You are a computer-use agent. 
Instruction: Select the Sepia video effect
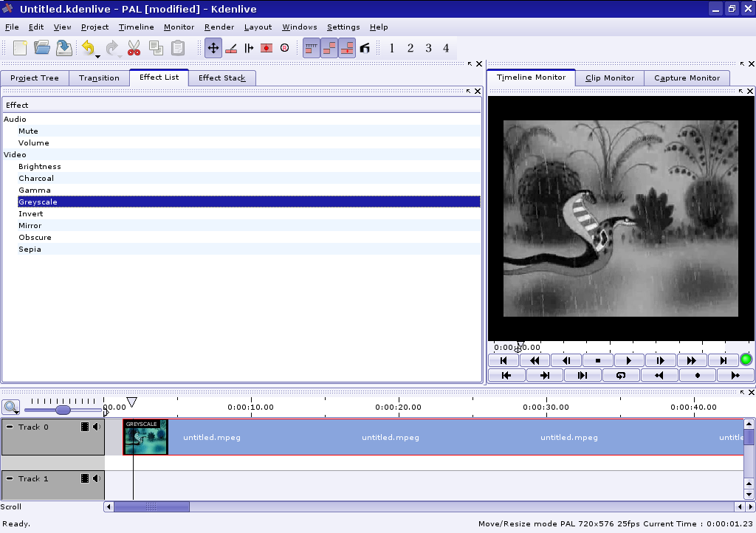pos(30,250)
